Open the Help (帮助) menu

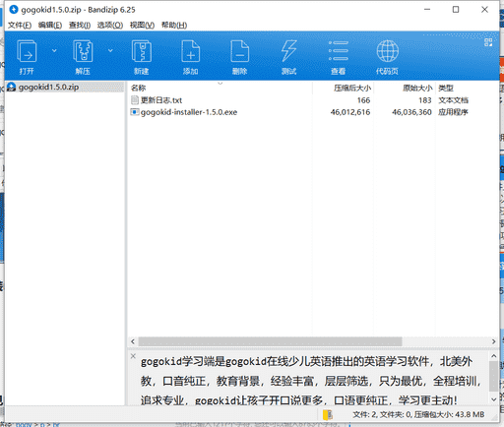coord(174,26)
